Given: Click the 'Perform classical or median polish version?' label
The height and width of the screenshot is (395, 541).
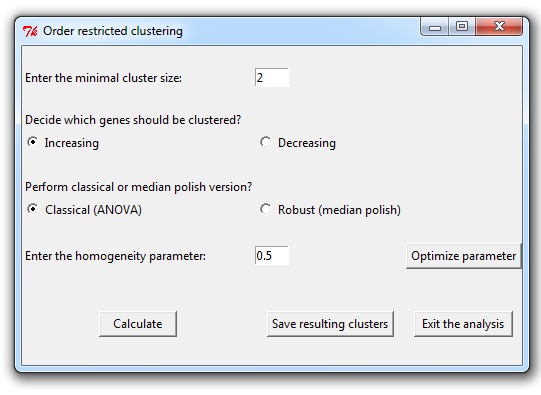Looking at the screenshot, I should pos(138,187).
